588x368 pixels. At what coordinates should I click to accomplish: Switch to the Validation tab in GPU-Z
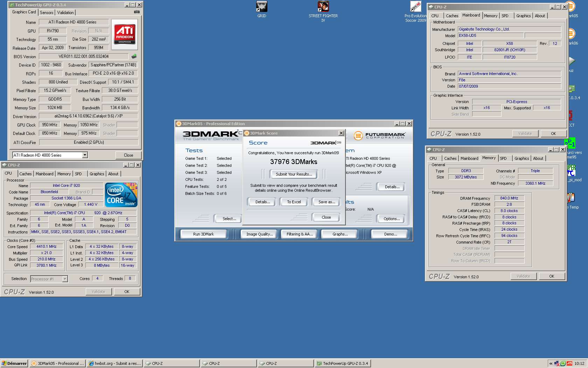coord(65,13)
